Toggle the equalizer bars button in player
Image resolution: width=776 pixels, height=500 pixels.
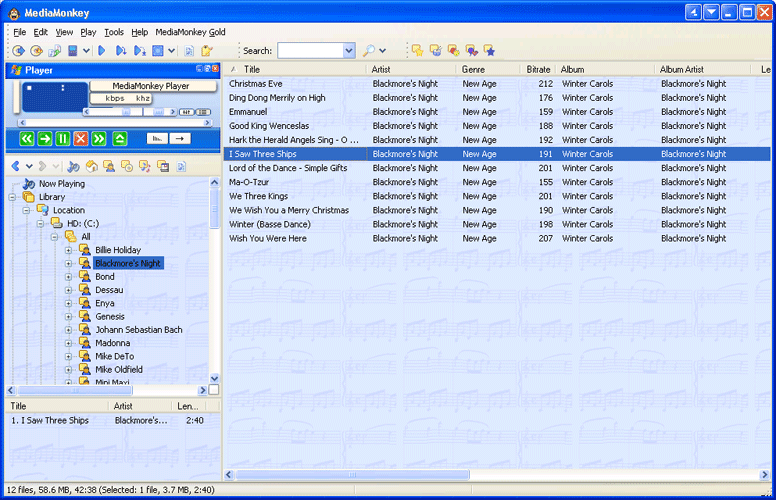157,139
